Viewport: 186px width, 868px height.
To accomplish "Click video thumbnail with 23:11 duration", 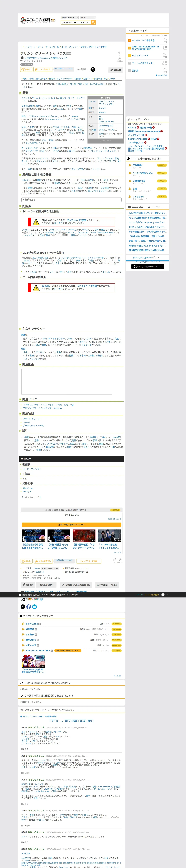I will 59,535.
